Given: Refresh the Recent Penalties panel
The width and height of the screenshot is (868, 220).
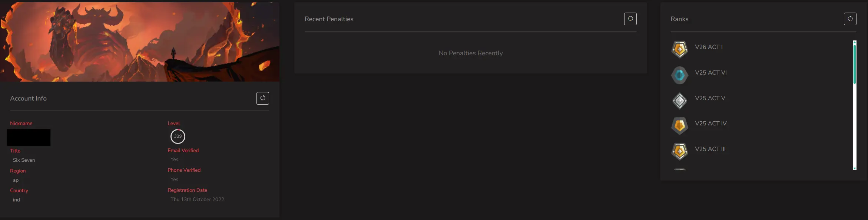Looking at the screenshot, I should coord(630,19).
